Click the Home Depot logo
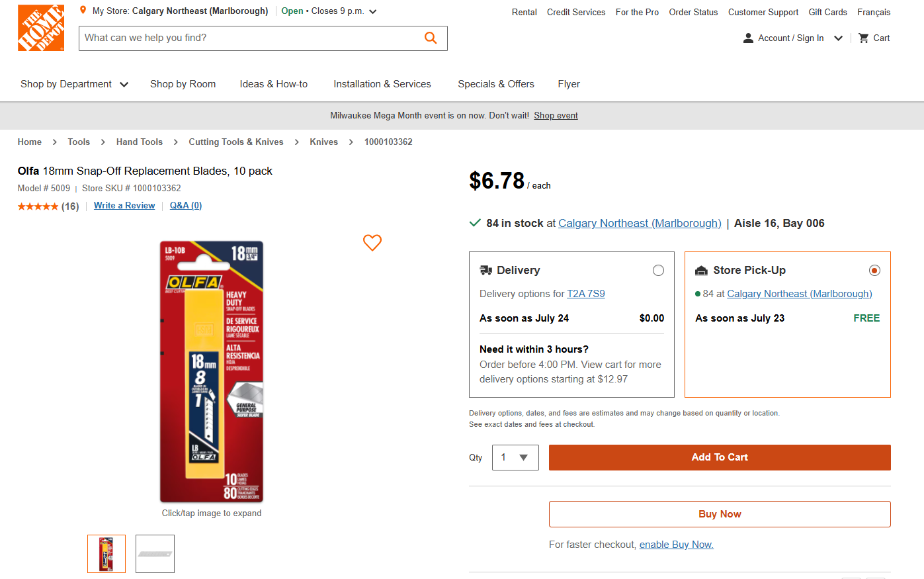This screenshot has width=924, height=579. click(41, 28)
